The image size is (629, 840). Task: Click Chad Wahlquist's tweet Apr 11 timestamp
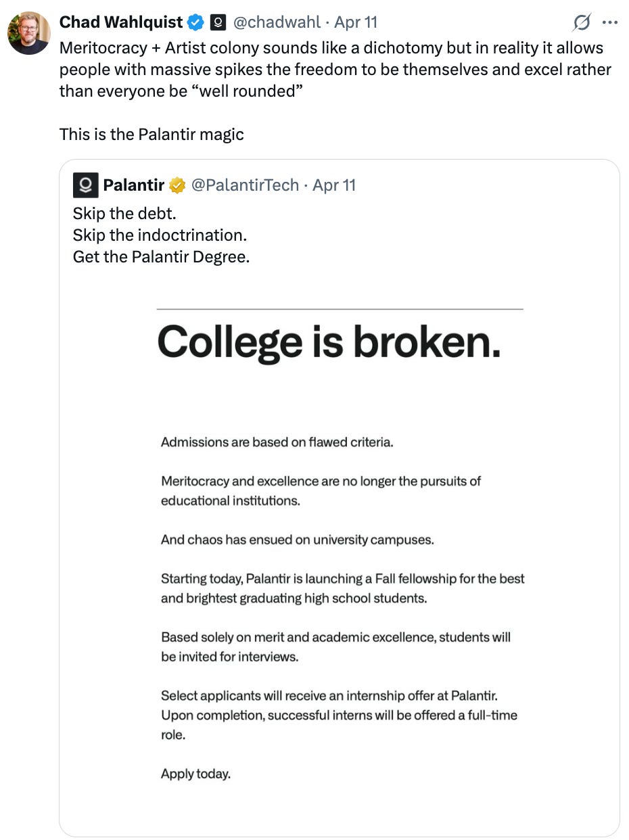356,22
